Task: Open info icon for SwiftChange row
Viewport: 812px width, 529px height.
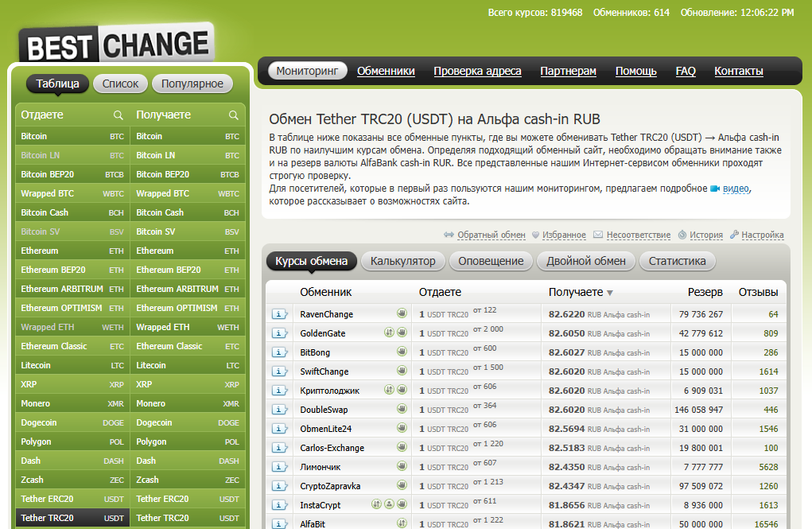Action: pos(280,371)
